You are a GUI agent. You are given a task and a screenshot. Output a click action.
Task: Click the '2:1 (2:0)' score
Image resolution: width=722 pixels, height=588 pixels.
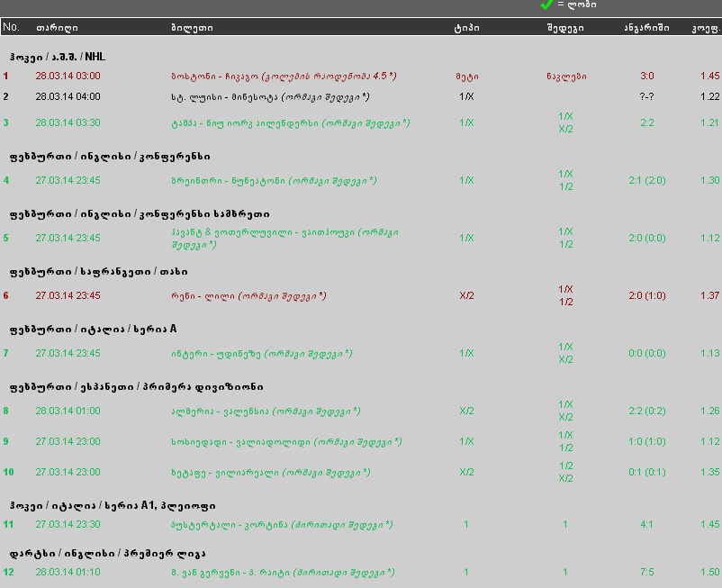pyautogui.click(x=647, y=180)
